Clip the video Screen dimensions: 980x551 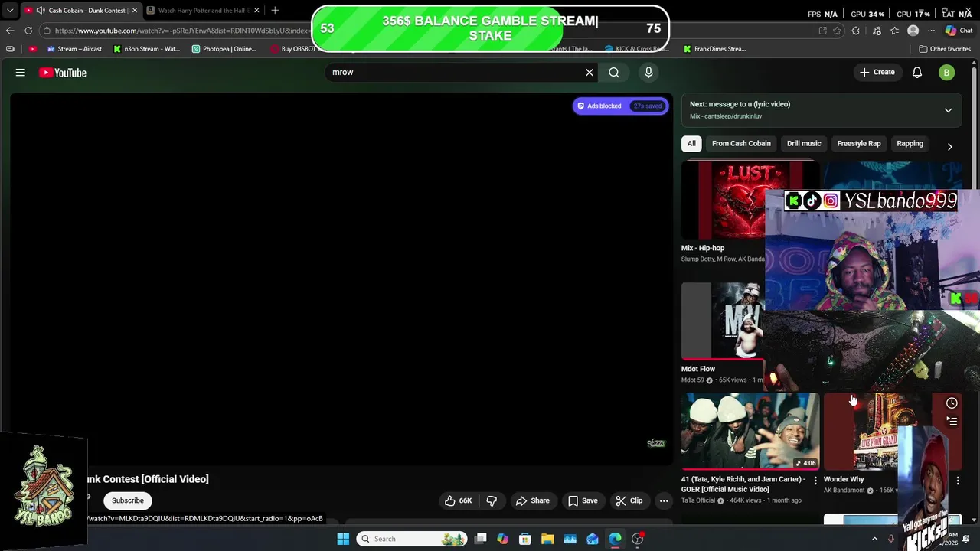[x=629, y=500]
